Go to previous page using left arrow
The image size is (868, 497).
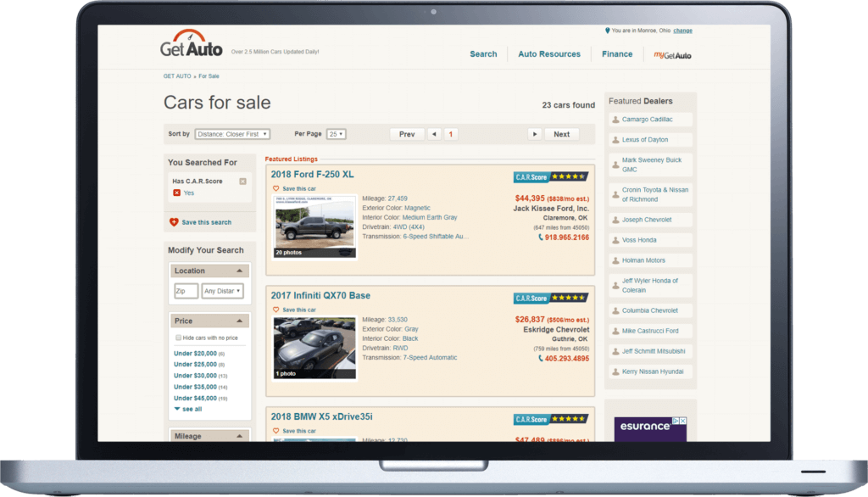pos(434,134)
